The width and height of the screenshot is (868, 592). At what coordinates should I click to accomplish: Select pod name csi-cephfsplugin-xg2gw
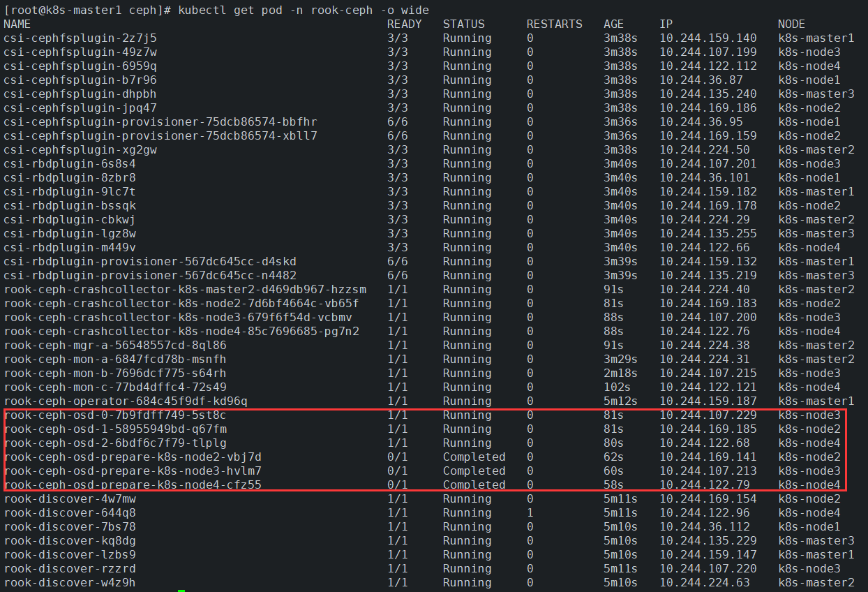tap(80, 149)
